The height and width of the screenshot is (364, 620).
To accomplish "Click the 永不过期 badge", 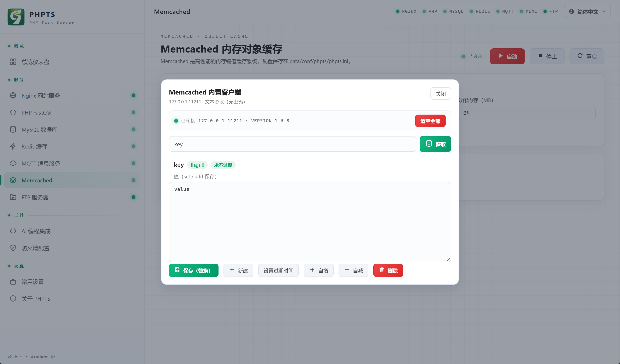I will pyautogui.click(x=223, y=165).
